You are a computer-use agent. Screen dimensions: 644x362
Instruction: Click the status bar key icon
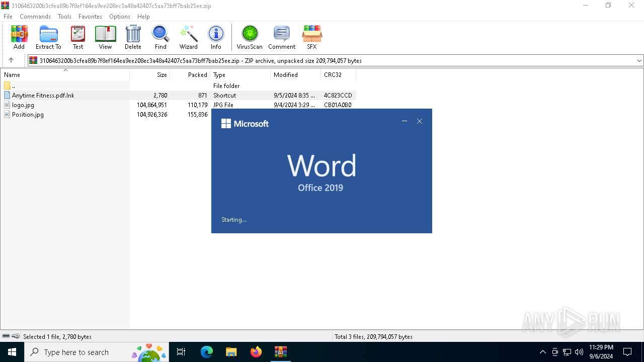click(x=16, y=336)
